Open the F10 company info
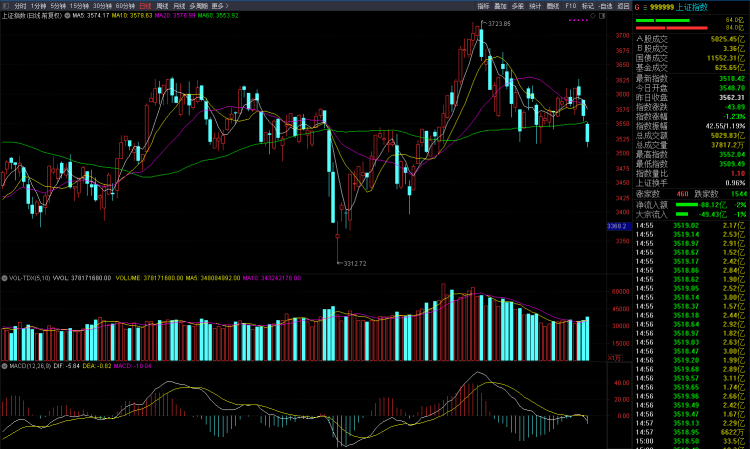750x449 pixels. [x=570, y=6]
